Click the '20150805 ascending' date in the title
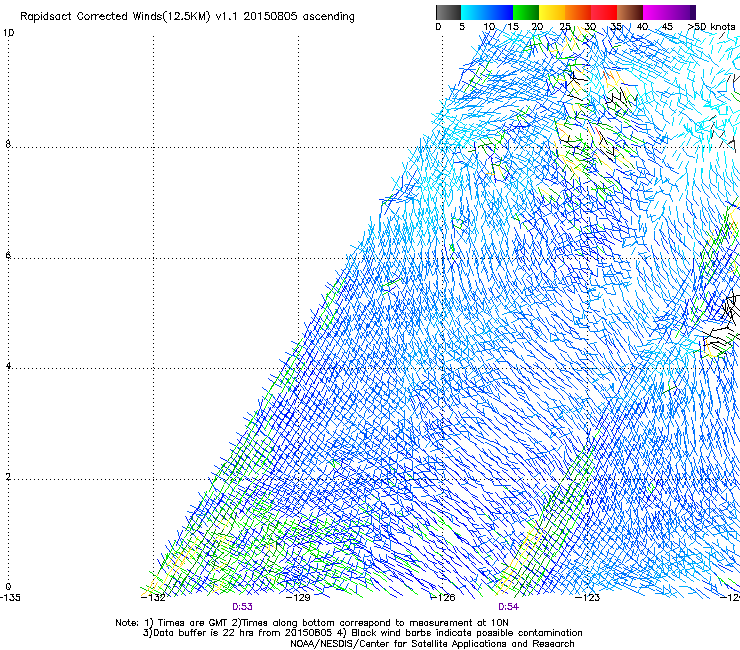 click(299, 17)
